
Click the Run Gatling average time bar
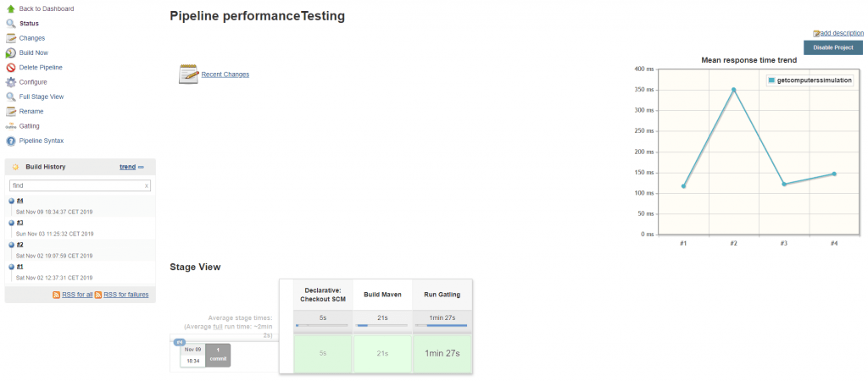442,326
